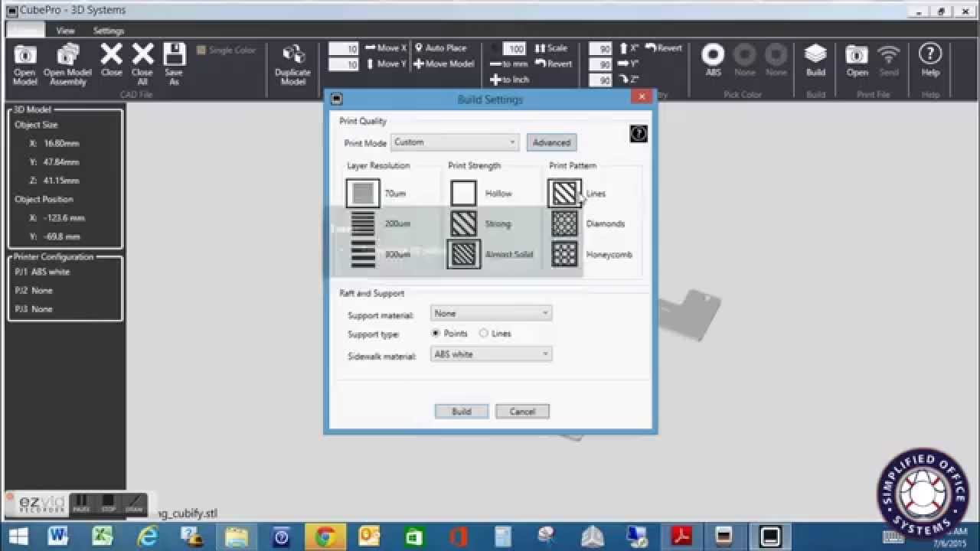The image size is (980, 551).
Task: Convert units with 'to Inch'
Action: coord(510,80)
